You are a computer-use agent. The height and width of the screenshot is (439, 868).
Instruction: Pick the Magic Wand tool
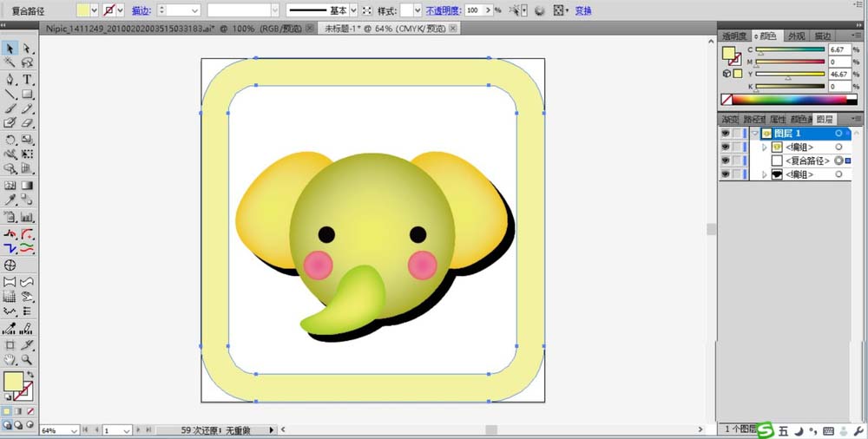(10, 63)
